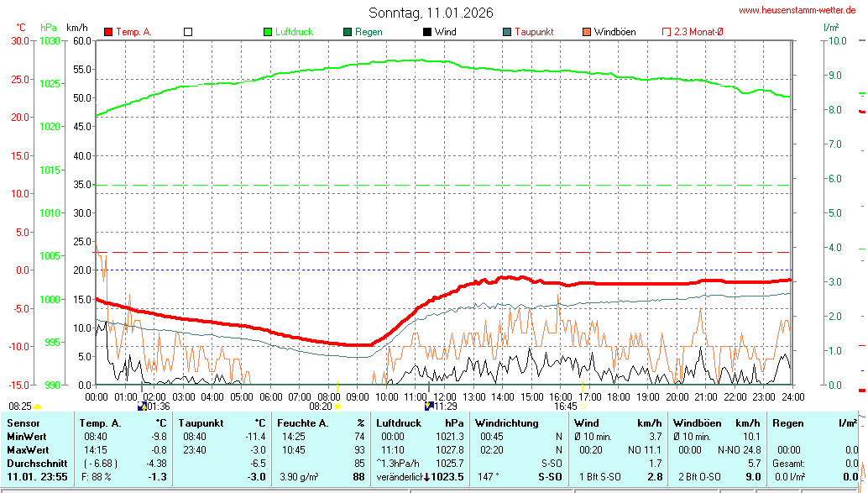868x493 pixels.
Task: Click the moon icon beside 01:36
Action: tap(141, 406)
